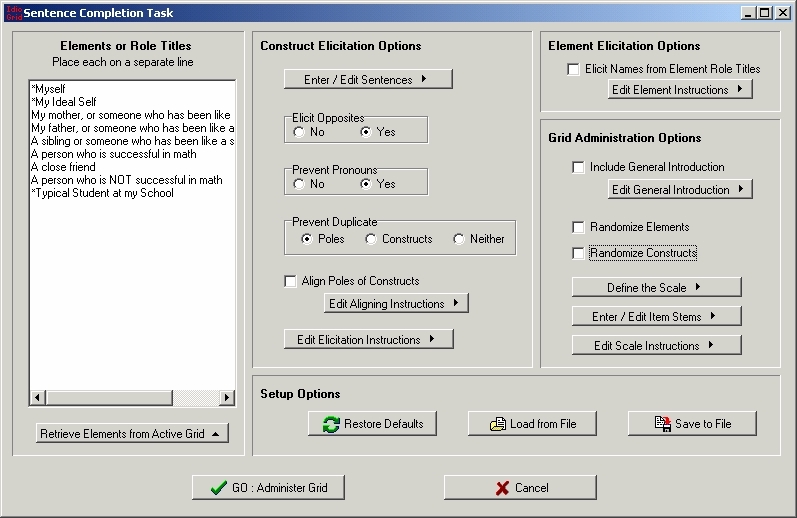
Task: Click the green checkmark on GO button
Action: (x=218, y=488)
